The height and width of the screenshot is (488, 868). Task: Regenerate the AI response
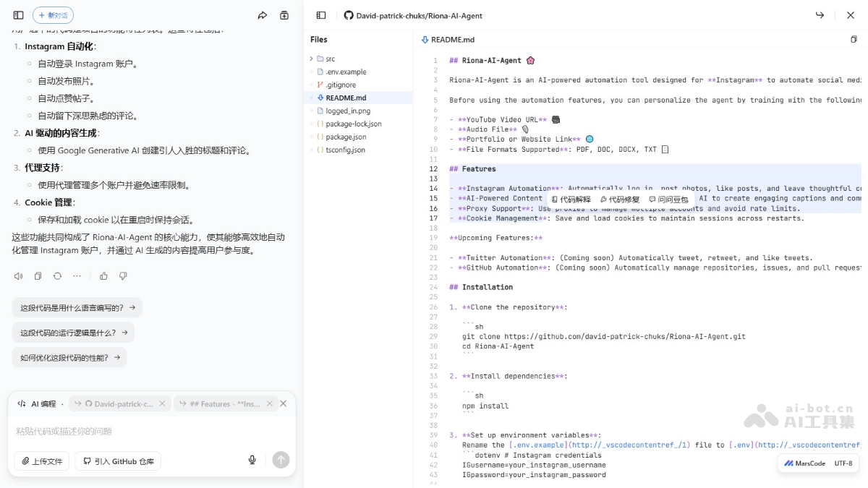coord(57,276)
